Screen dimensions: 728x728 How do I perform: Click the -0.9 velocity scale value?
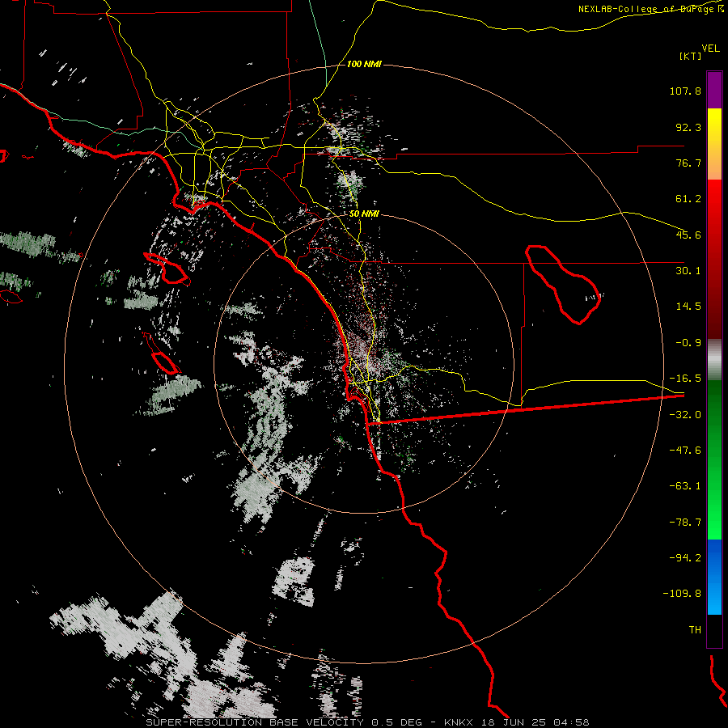[688, 343]
